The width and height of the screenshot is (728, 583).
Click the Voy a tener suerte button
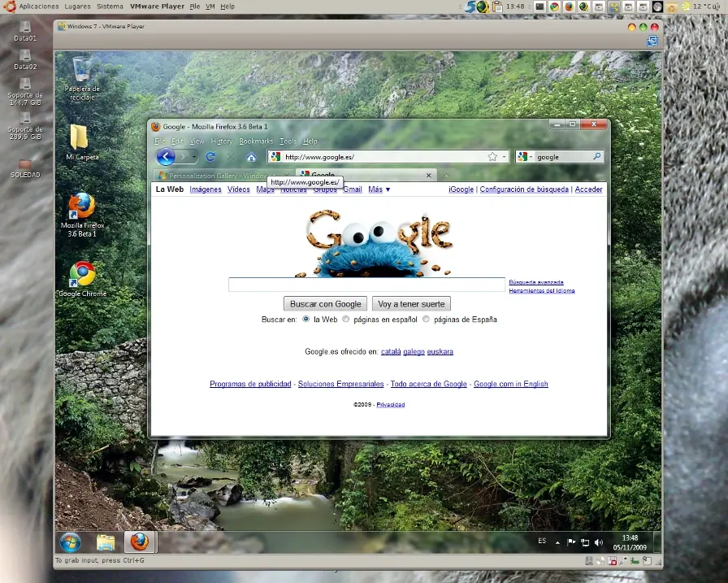coord(411,304)
